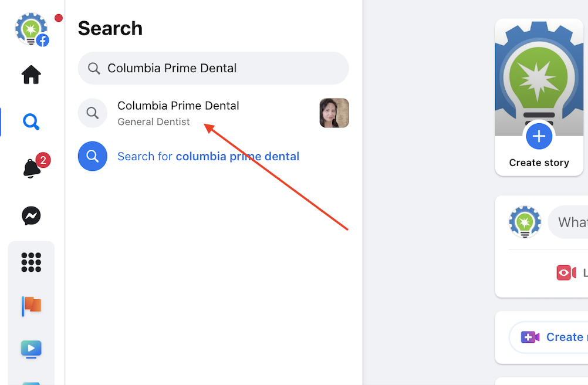Open Messenger from the left sidebar
The image size is (588, 385).
[x=31, y=216]
